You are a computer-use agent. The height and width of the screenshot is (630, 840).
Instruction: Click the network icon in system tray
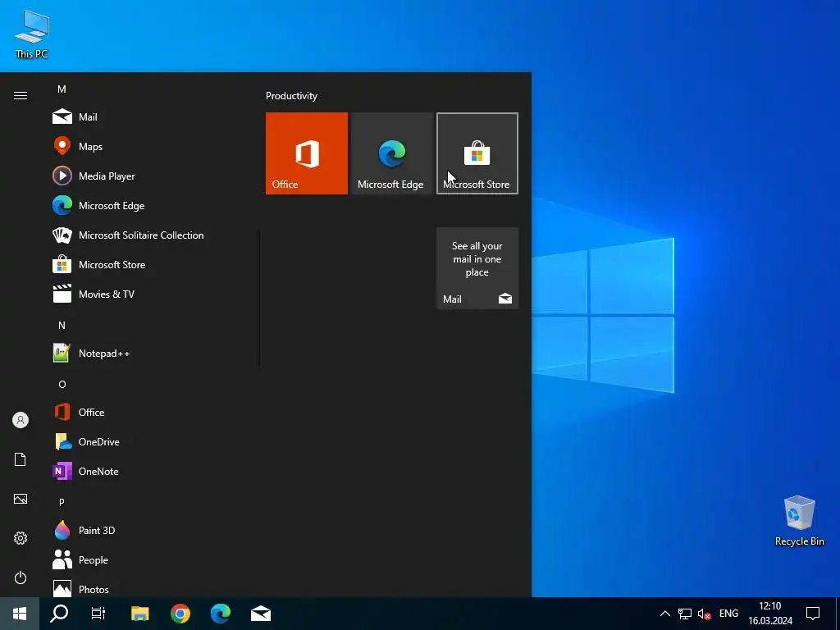pyautogui.click(x=685, y=614)
